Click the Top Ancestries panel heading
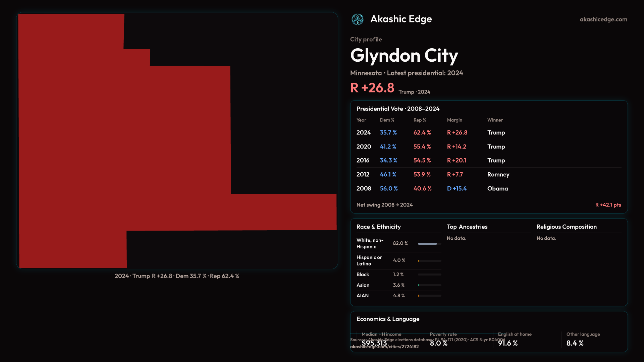This screenshot has height=362, width=644. pos(467,227)
